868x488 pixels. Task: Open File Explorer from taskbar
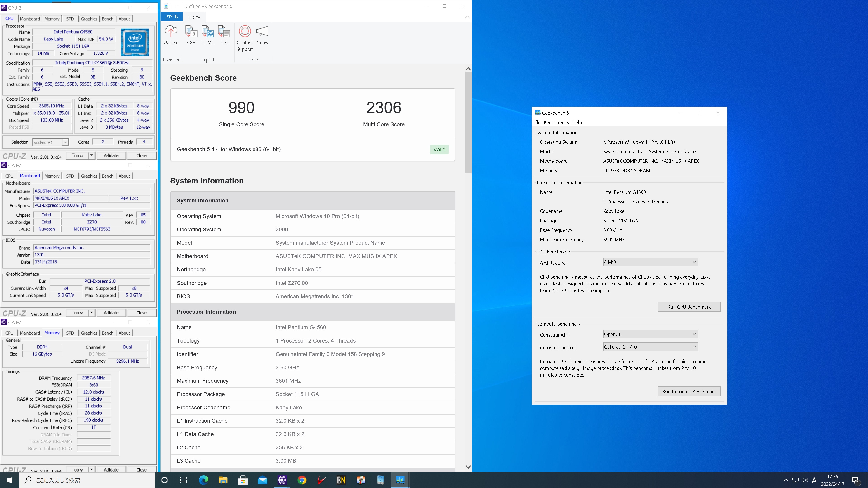223,480
